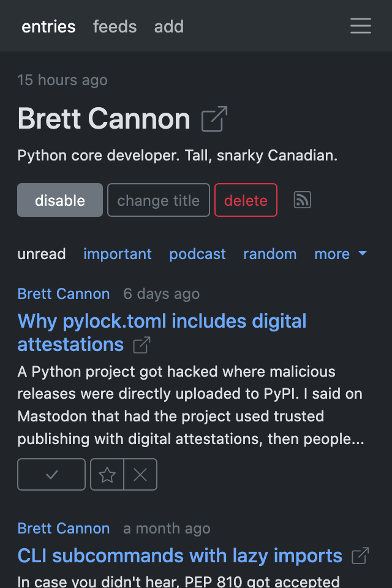Click the change title button
The image size is (392, 588).
tap(158, 200)
